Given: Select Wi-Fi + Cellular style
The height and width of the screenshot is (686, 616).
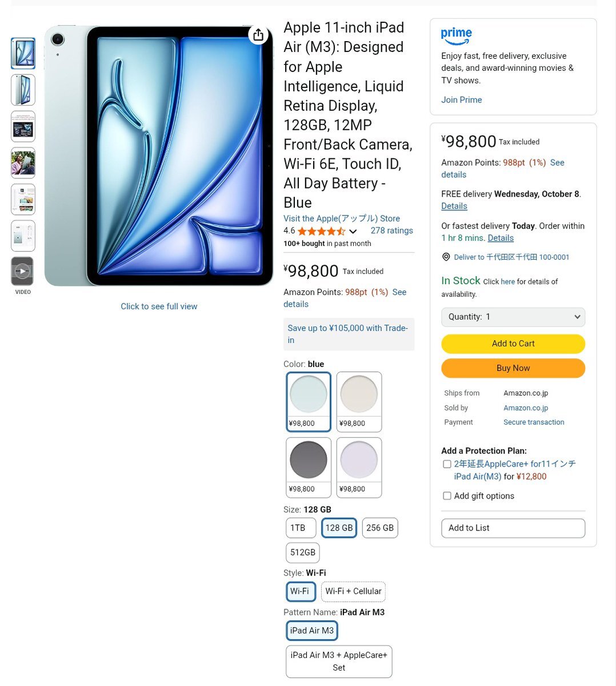Looking at the screenshot, I should click(x=353, y=592).
